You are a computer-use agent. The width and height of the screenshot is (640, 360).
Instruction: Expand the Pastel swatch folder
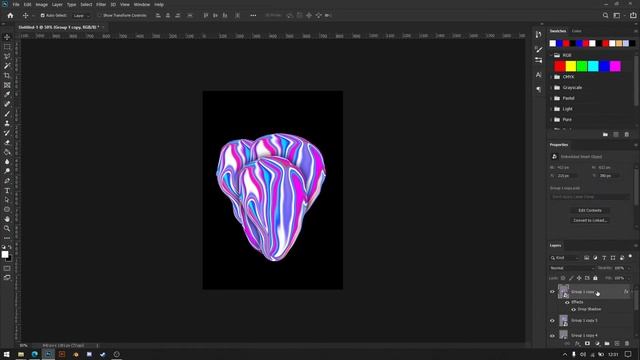[x=551, y=98]
